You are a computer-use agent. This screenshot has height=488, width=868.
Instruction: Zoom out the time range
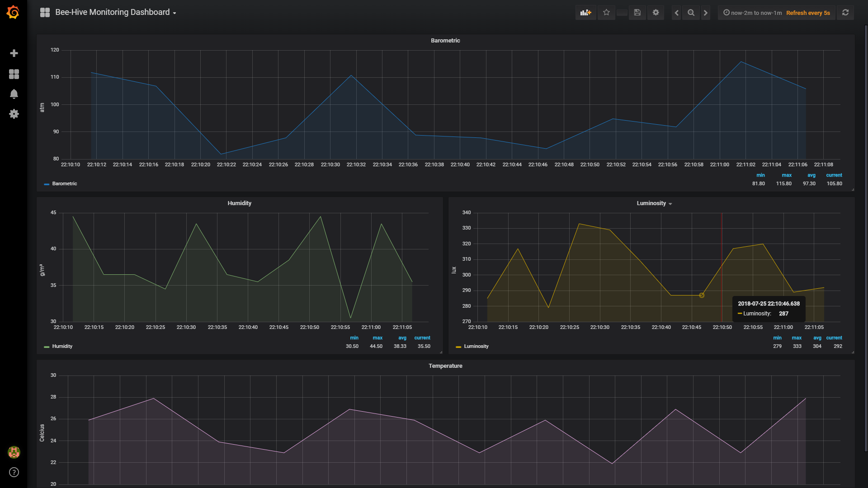pos(691,13)
